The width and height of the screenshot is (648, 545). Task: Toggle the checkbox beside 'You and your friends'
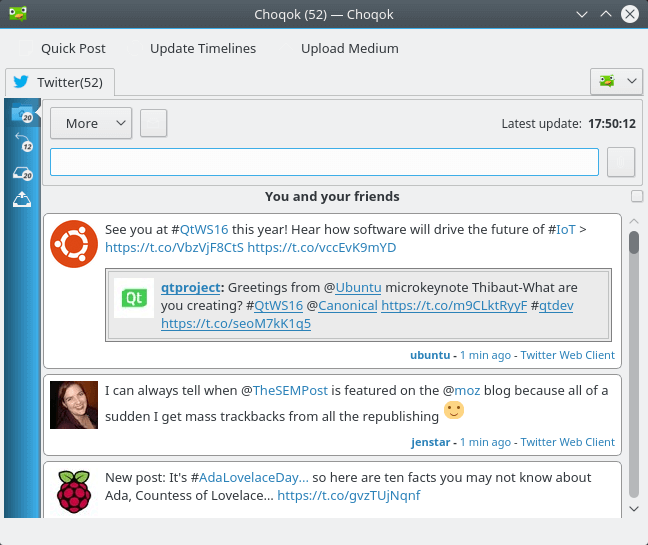pyautogui.click(x=637, y=196)
